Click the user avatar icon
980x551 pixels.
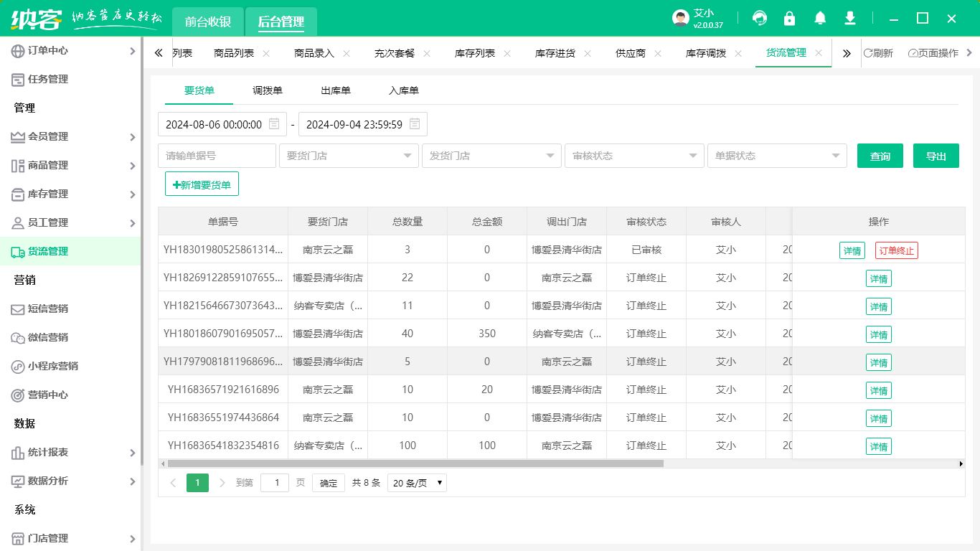click(x=680, y=19)
